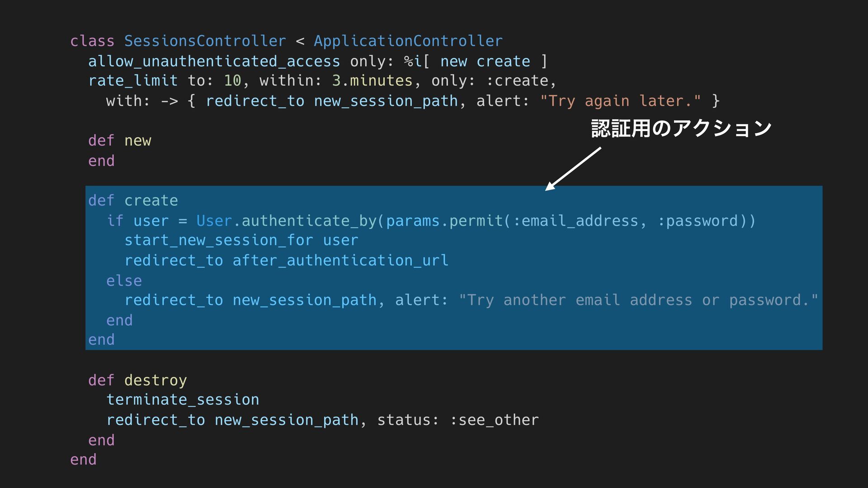Click the def destroy method name
Image resolution: width=868 pixels, height=488 pixels.
[156, 380]
